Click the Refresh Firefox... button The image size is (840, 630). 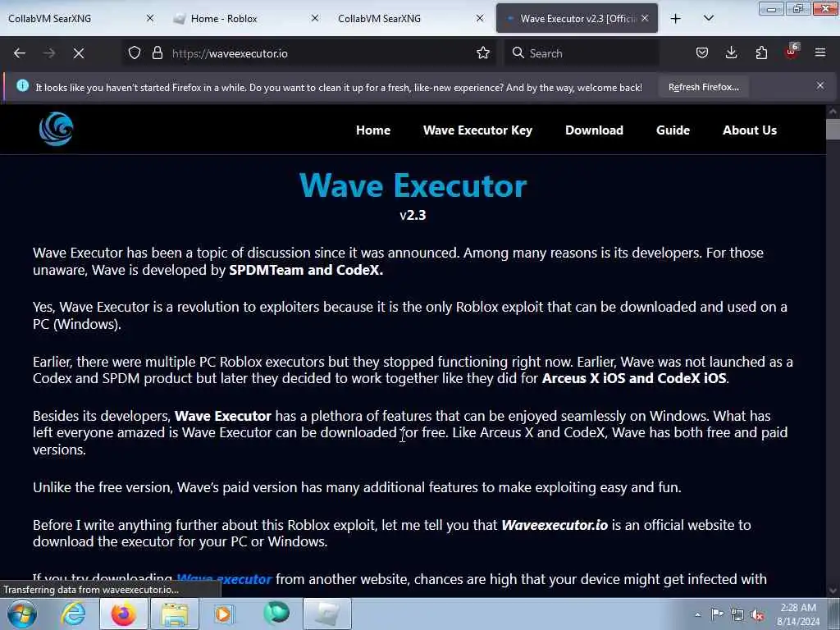pyautogui.click(x=703, y=87)
